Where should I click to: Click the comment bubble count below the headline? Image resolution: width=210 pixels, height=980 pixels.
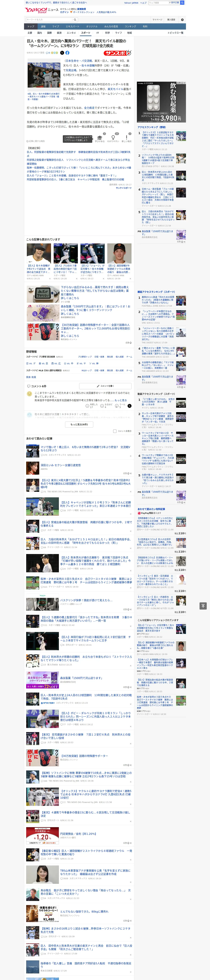(48, 53)
